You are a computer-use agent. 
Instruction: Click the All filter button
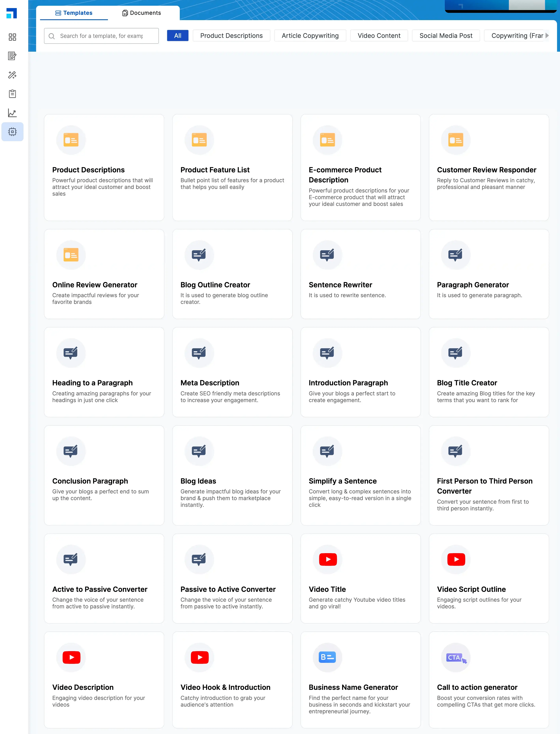178,36
